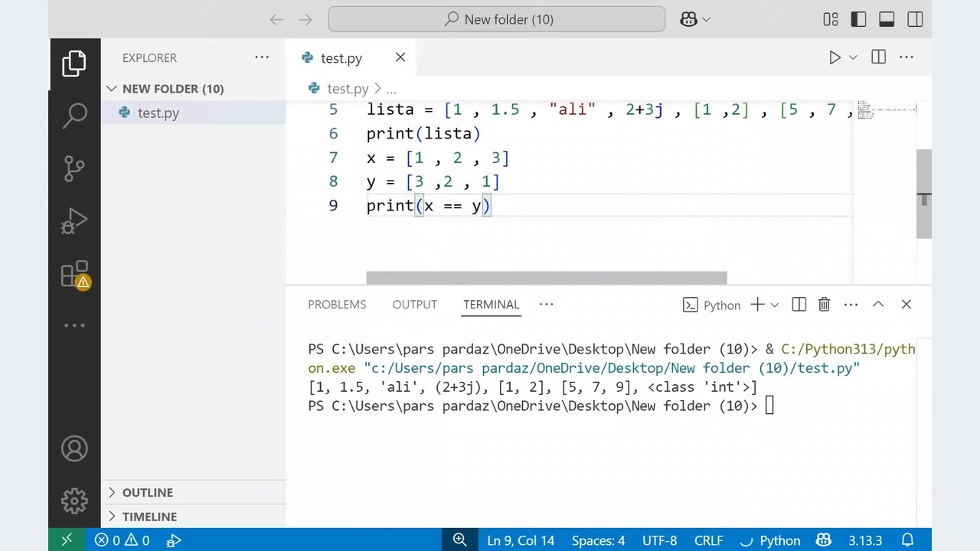Viewport: 980px width, 551px height.
Task: Click the editor vertical scrollbar
Action: (924, 194)
